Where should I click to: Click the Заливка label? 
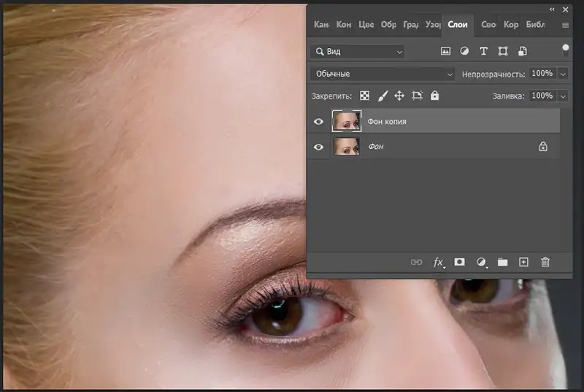[x=508, y=96]
